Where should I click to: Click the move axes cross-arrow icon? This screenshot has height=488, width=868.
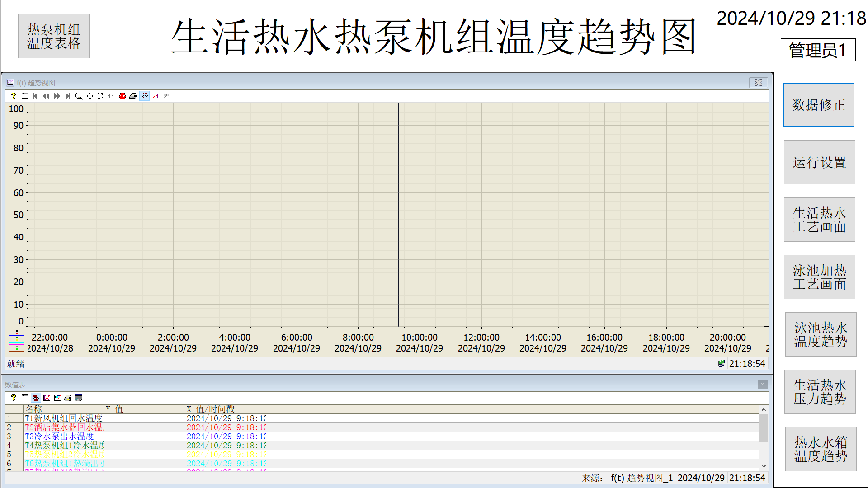point(90,96)
